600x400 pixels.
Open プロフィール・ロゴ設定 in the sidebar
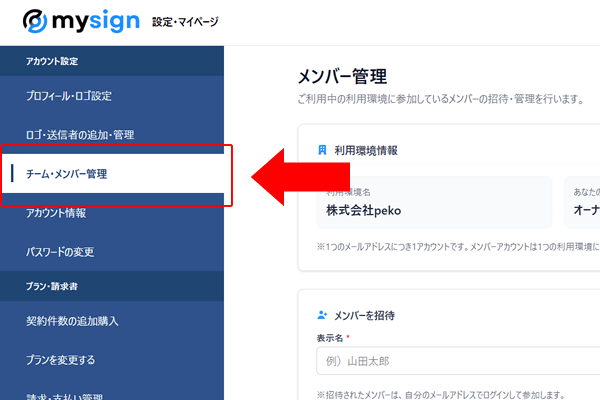click(x=69, y=96)
